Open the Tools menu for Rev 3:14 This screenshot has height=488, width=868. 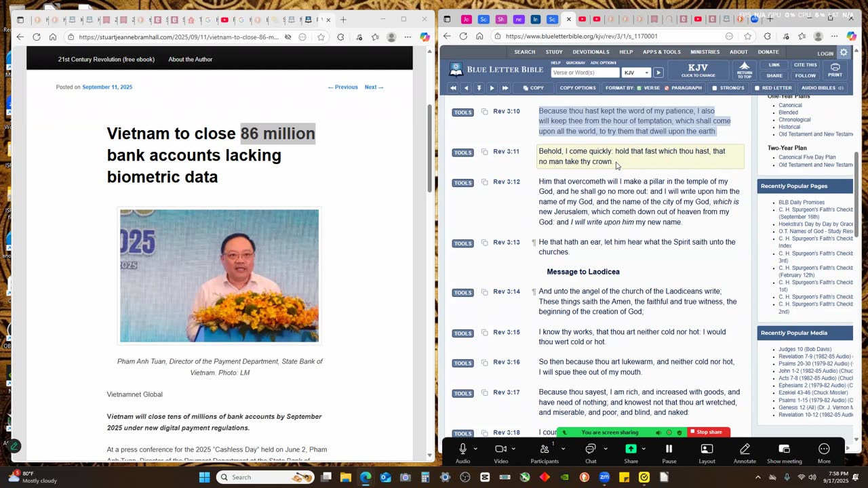coord(462,293)
